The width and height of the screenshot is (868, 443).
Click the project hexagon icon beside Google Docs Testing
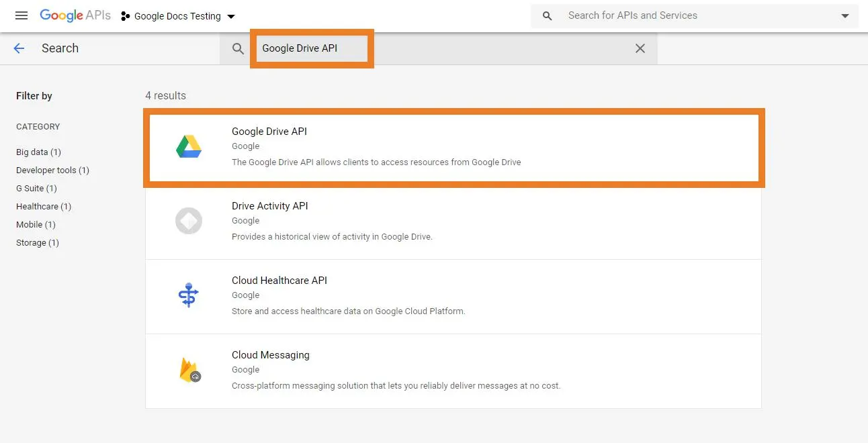tap(125, 16)
